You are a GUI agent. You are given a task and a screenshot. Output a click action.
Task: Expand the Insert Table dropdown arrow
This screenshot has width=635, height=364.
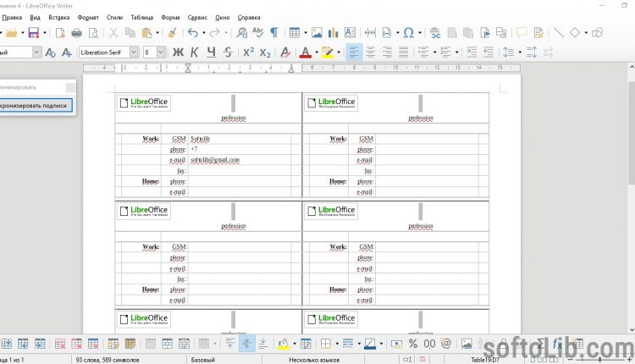coord(306,33)
